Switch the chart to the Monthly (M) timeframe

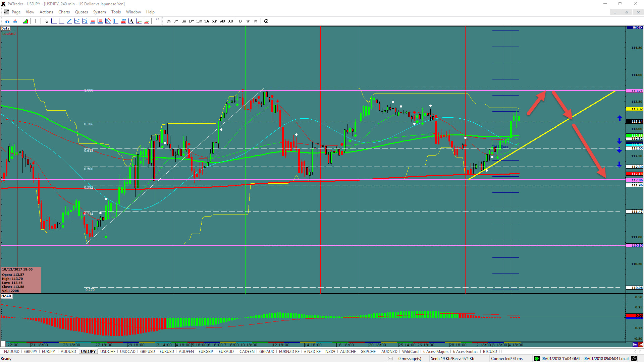coord(256,21)
